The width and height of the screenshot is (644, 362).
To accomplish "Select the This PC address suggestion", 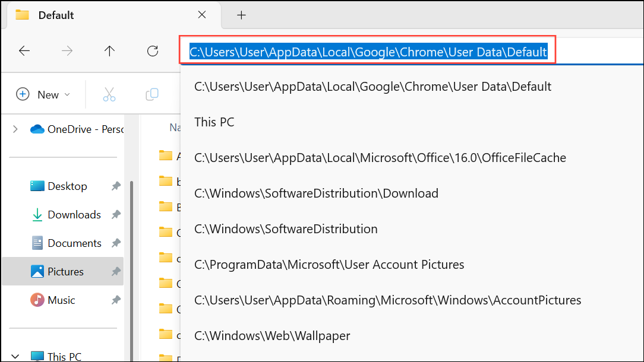I will [x=214, y=122].
